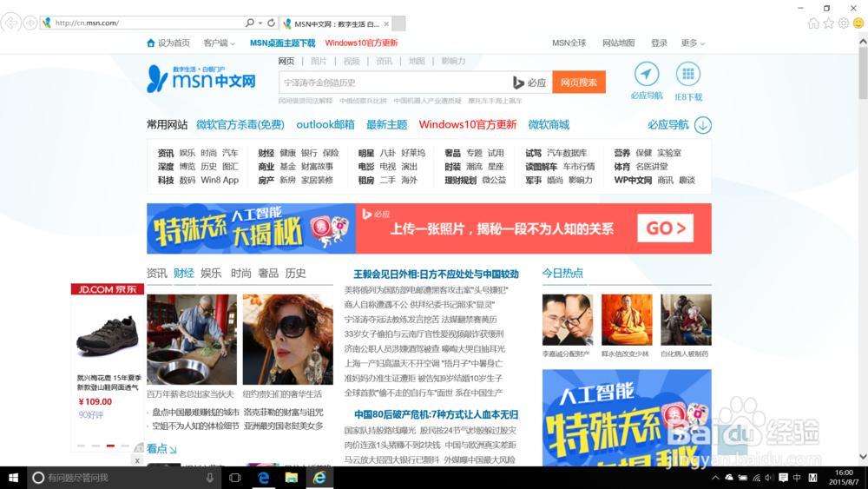Expand 必应导航 circled down arrow
Viewport: 868px width, 489px height.
(x=702, y=125)
